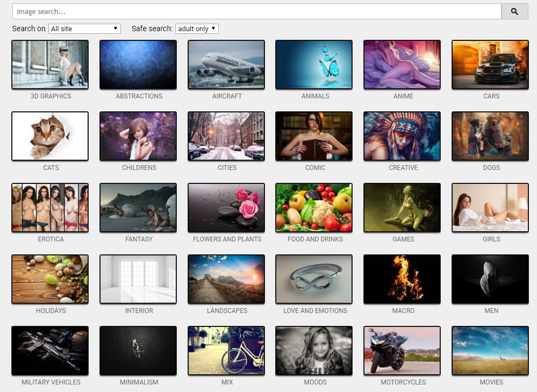Click the COMIC category label
Viewport: 537px width, 392px height.
click(315, 168)
